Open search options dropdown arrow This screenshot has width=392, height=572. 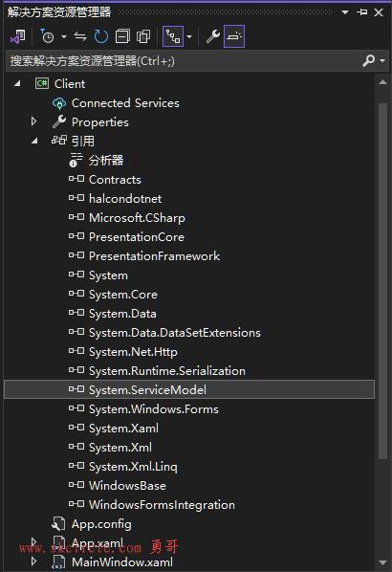click(382, 60)
